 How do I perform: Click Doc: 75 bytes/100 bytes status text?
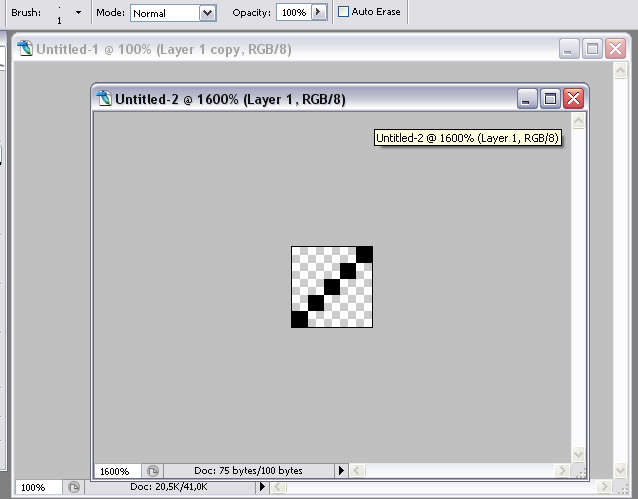[248, 471]
